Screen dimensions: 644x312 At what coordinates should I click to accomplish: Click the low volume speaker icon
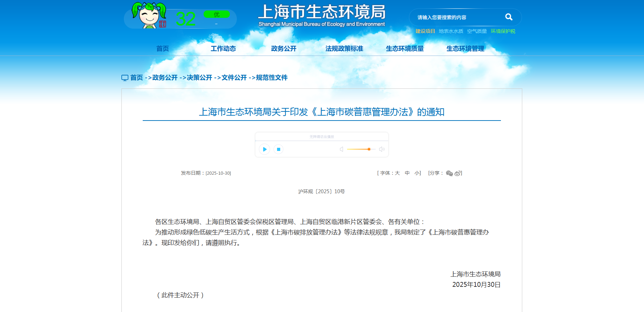pyautogui.click(x=341, y=149)
